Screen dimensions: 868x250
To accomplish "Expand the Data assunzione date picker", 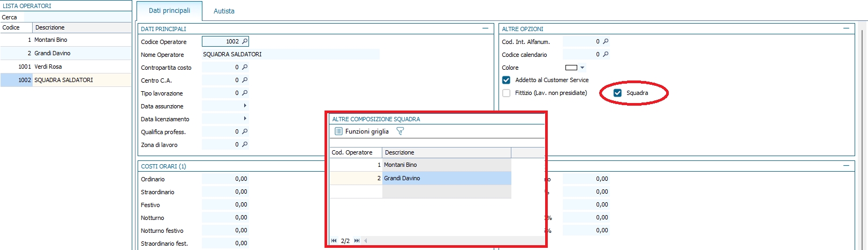I will click(x=245, y=106).
